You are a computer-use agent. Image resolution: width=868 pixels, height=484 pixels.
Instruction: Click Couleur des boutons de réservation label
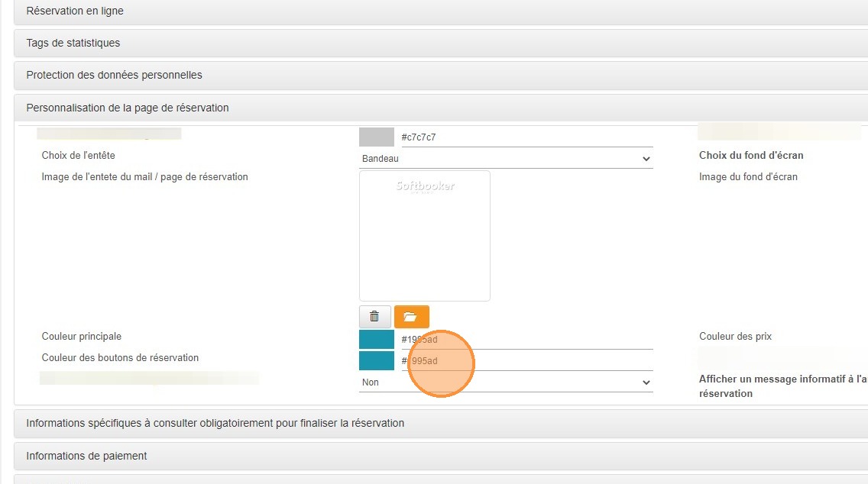click(120, 358)
